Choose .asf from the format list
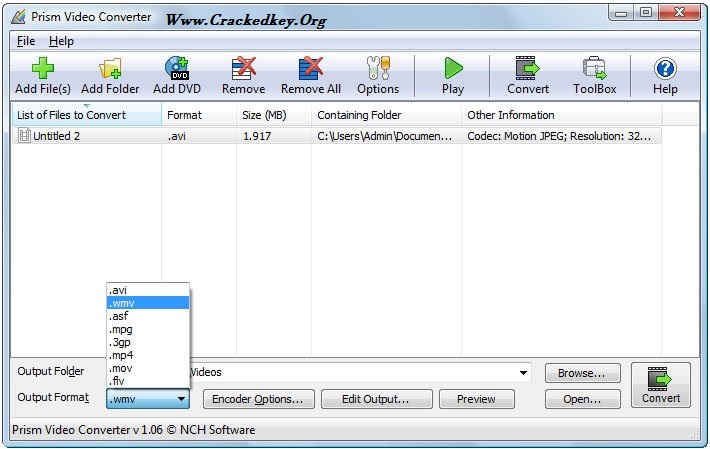The width and height of the screenshot is (710, 449). 148,316
